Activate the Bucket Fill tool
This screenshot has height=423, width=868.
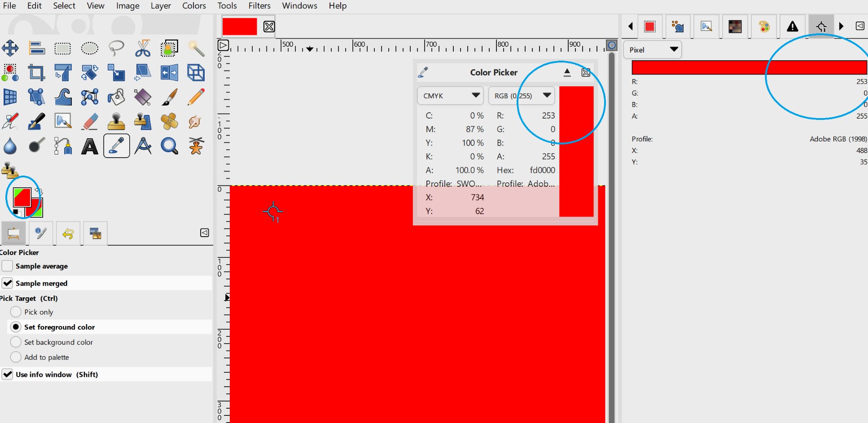tap(116, 97)
